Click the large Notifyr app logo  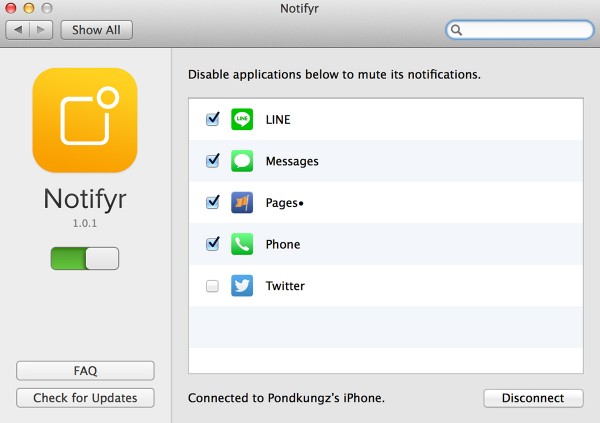85,120
